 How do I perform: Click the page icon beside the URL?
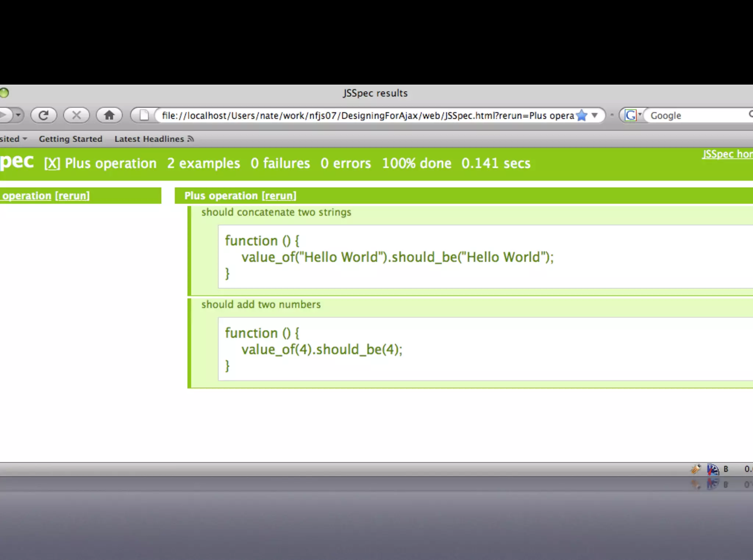click(144, 115)
